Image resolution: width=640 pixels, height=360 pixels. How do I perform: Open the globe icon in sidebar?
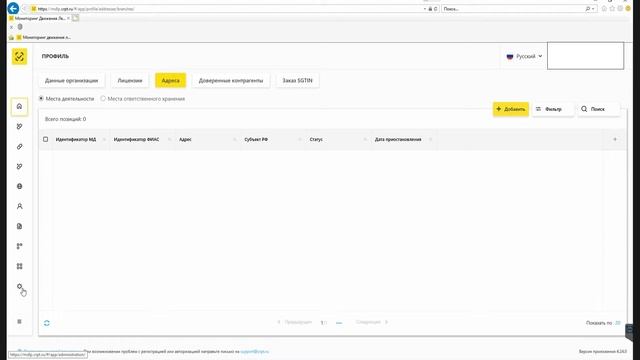pos(19,186)
